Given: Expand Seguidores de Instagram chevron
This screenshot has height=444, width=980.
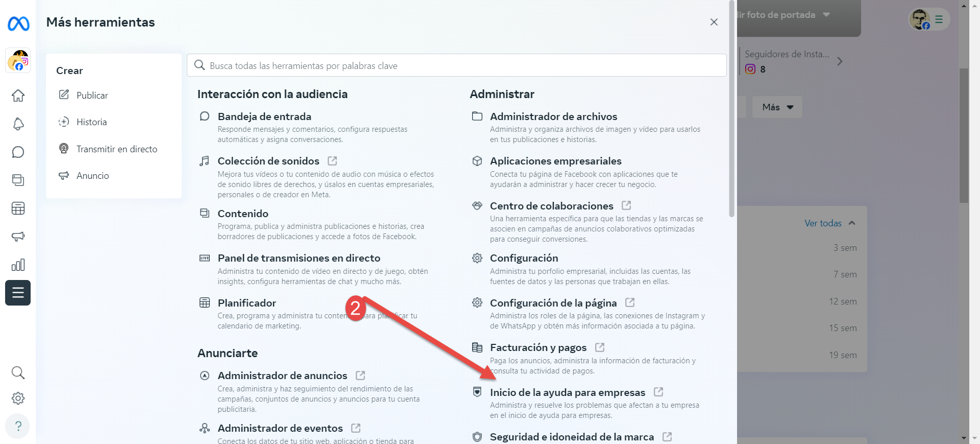Looking at the screenshot, I should coord(840,61).
